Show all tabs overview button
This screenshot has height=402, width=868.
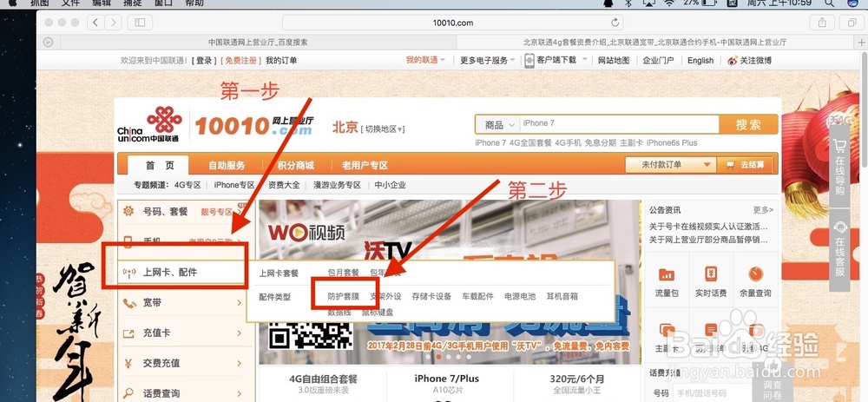[x=851, y=23]
